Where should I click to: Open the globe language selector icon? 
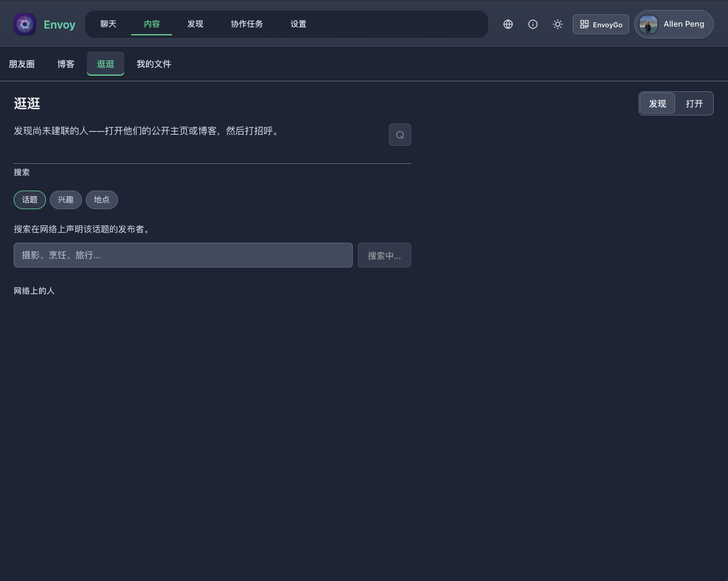(508, 24)
